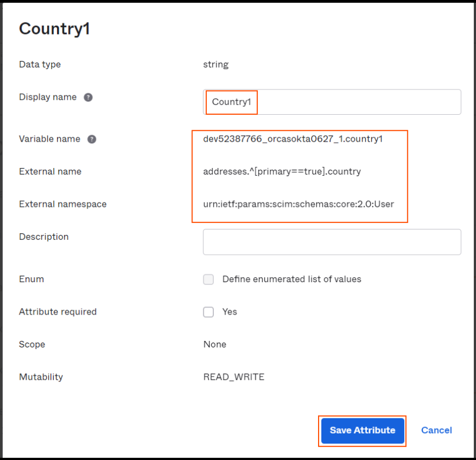Click the Mutability field label
The height and width of the screenshot is (460, 476).
41,377
